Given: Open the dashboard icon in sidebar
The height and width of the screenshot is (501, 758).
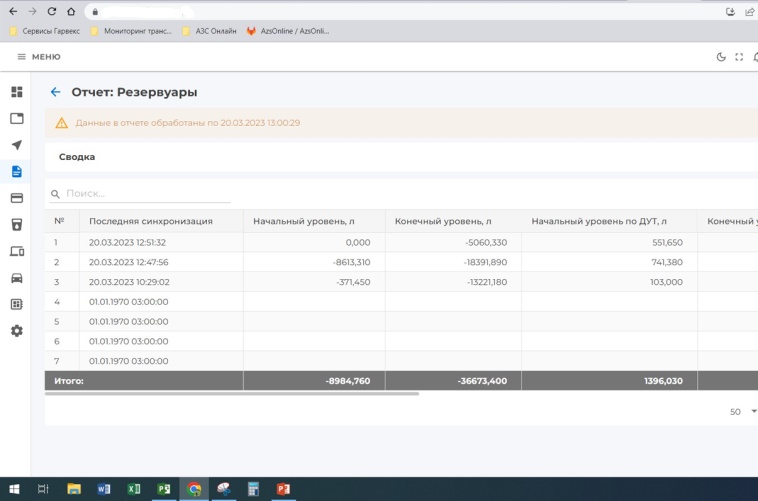Looking at the screenshot, I should tap(16, 92).
